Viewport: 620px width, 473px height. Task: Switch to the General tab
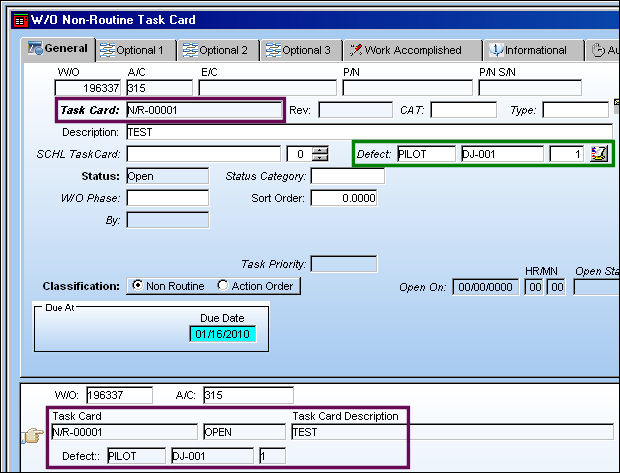(58, 49)
